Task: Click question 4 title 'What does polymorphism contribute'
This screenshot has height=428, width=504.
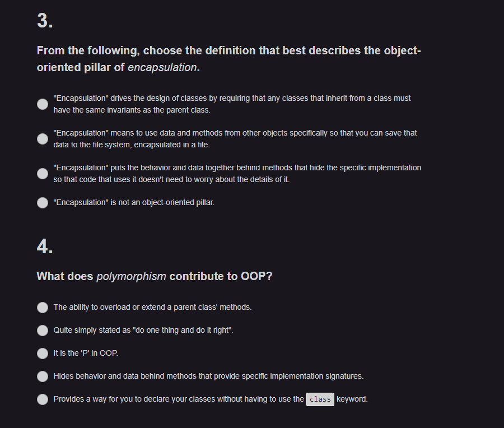Action: (154, 276)
